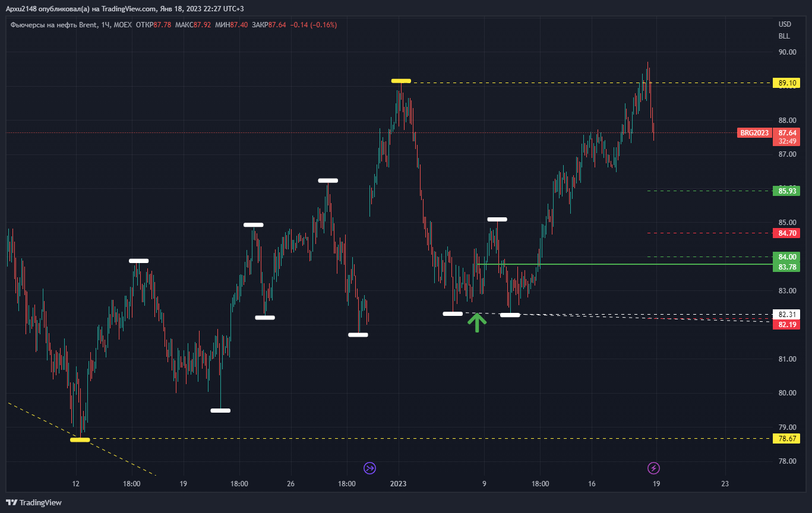
Task: Click the red BRG2023 contract price tag
Action: click(x=754, y=133)
